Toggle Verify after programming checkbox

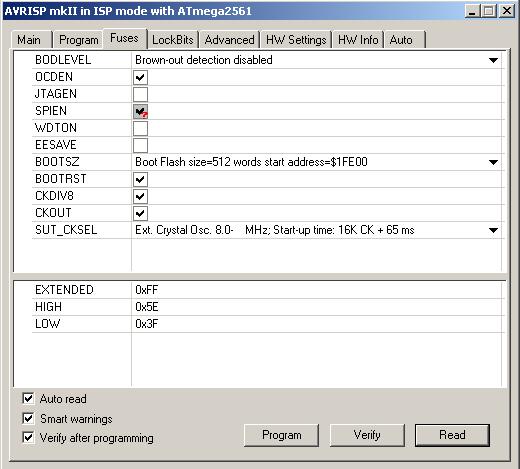pos(28,437)
